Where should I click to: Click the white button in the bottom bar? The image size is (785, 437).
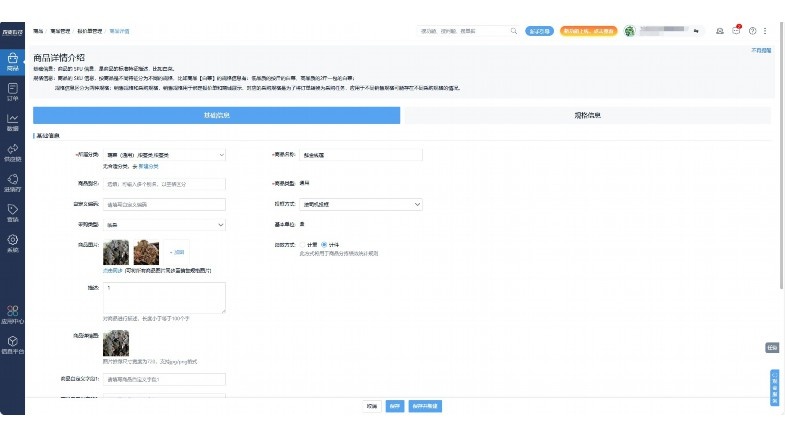(x=371, y=406)
